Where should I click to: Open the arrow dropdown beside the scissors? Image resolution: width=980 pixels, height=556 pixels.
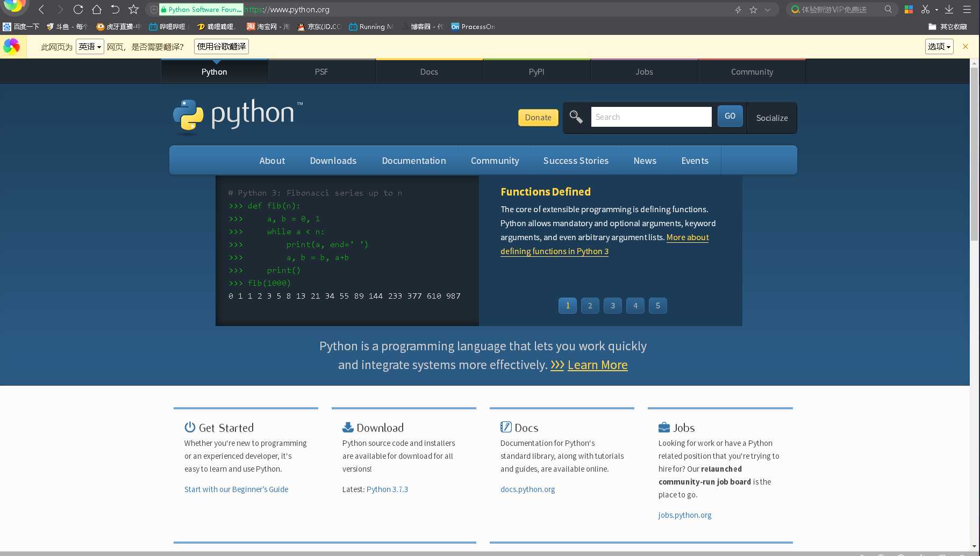click(936, 10)
